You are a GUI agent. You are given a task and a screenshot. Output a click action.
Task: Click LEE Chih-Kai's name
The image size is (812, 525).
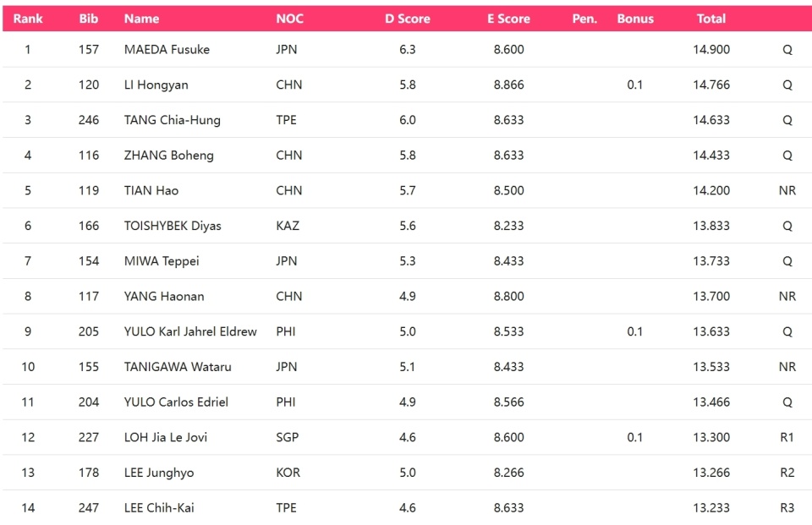coord(159,507)
